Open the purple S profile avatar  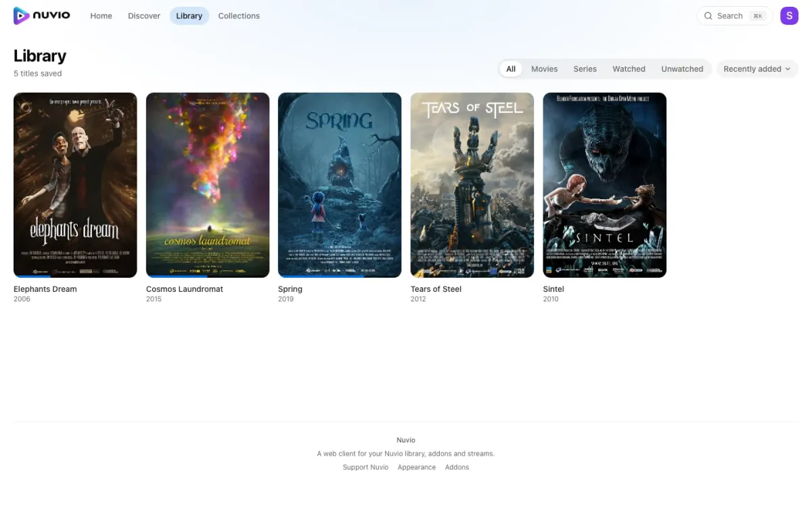[789, 16]
